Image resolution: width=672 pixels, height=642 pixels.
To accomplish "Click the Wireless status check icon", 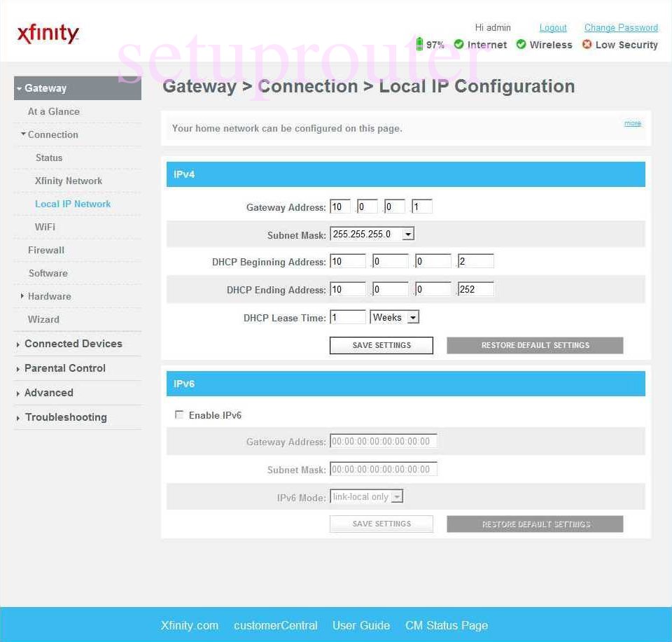I will [x=521, y=44].
